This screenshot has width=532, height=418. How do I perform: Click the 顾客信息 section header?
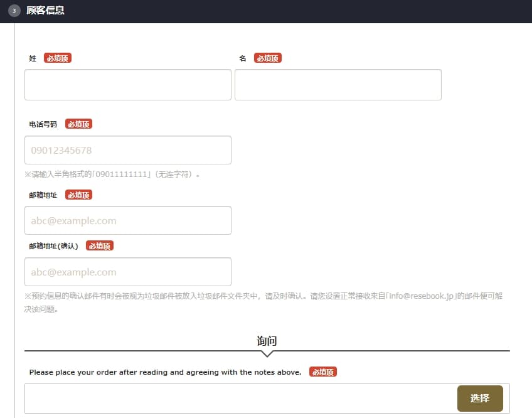pyautogui.click(x=45, y=11)
